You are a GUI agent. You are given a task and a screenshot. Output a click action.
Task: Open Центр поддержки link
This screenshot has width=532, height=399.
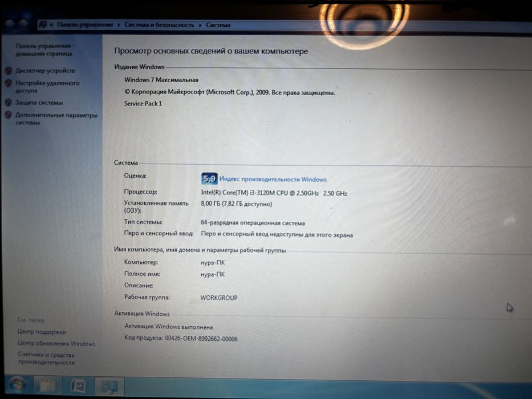(x=42, y=332)
